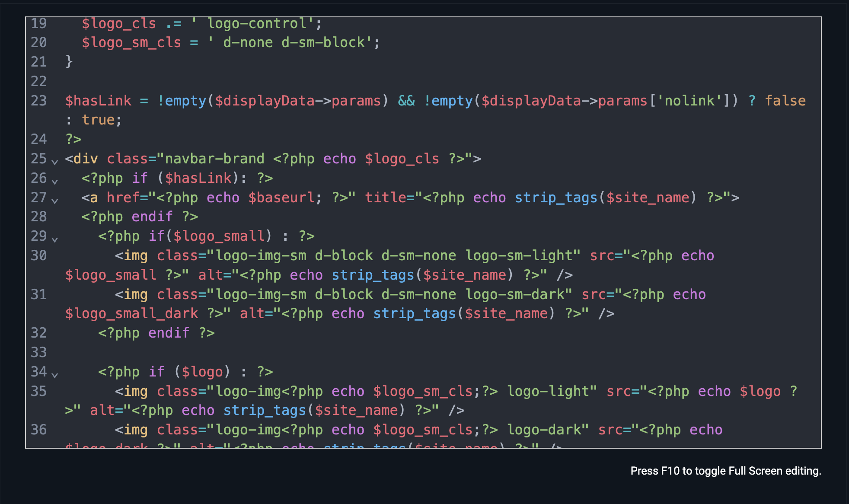Viewport: 849px width, 504px height.
Task: Collapse the fold arrow at line 26
Action: point(54,181)
